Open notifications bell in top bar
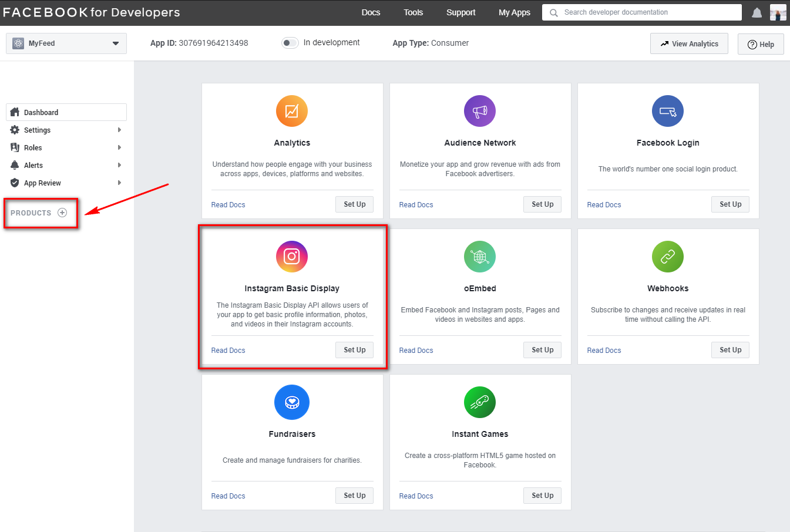 [757, 13]
